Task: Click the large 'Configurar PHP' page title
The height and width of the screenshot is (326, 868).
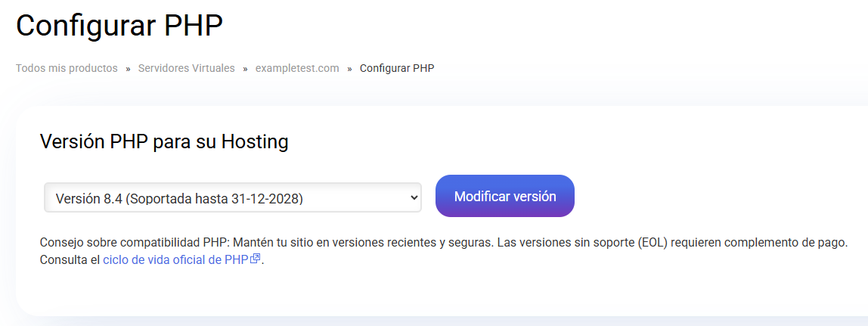Action: [119, 25]
